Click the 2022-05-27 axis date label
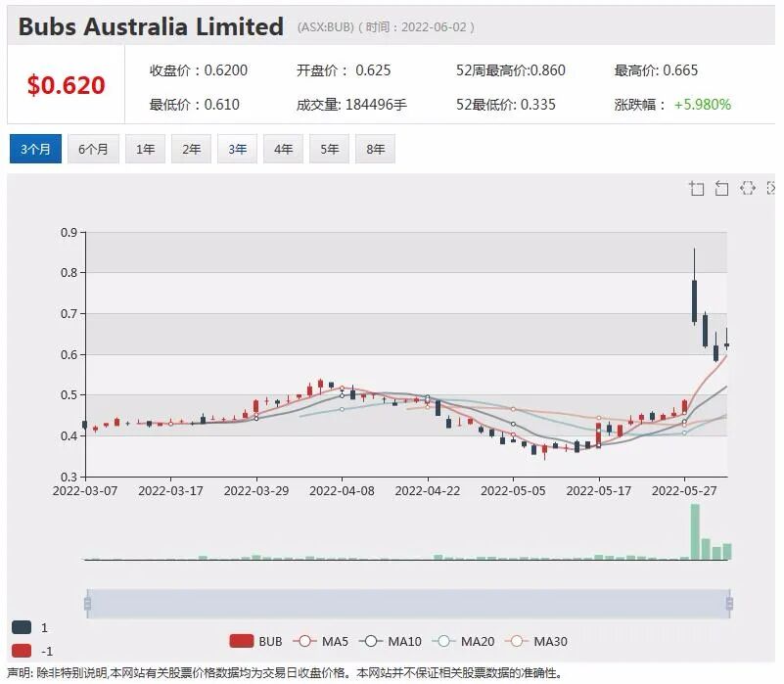 coord(684,491)
